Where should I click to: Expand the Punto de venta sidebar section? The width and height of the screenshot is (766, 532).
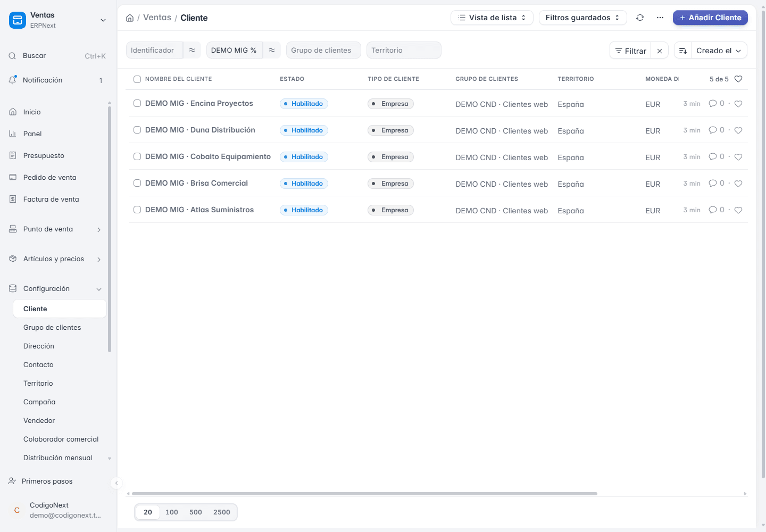click(55, 229)
